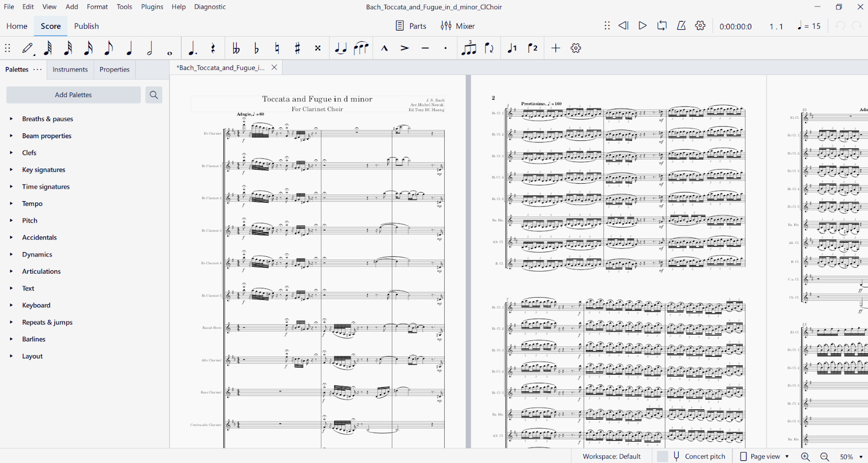Image resolution: width=868 pixels, height=463 pixels.
Task: Close the Bach_Toccata_and_Fugue score tab
Action: click(274, 68)
